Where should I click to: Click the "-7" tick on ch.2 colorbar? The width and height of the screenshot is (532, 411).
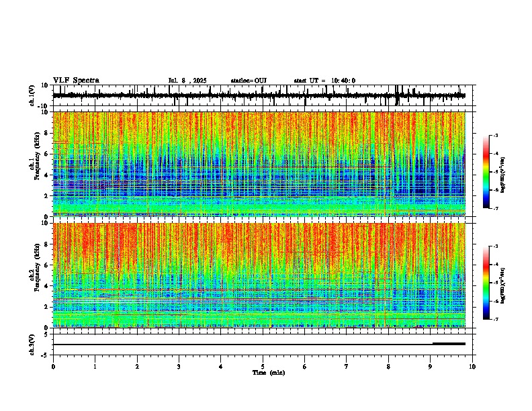[x=495, y=319]
